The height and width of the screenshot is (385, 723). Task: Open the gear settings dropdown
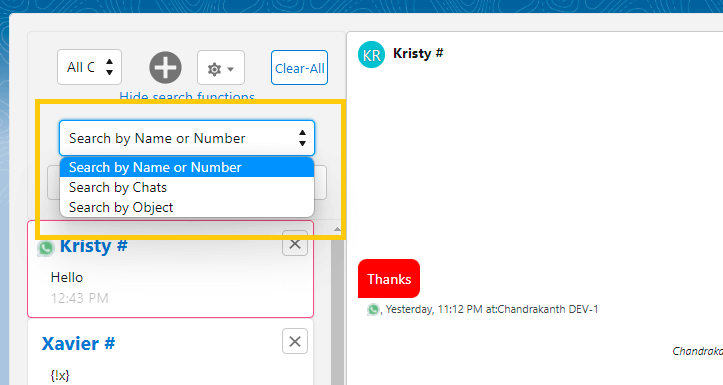221,68
